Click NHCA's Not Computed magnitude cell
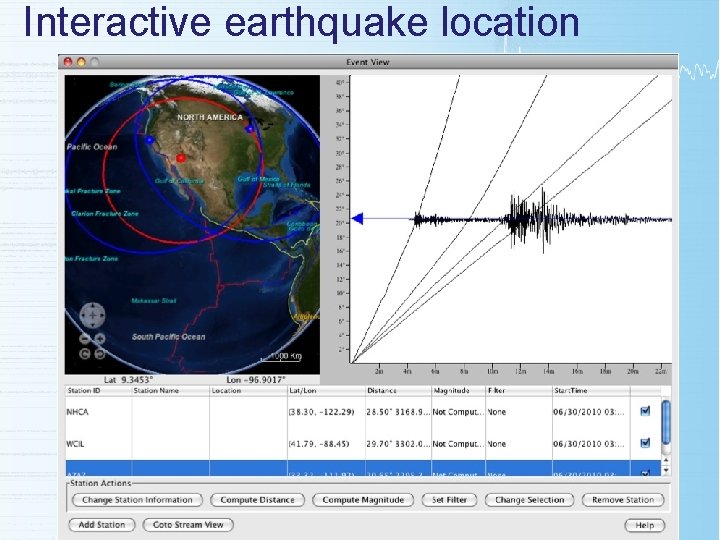This screenshot has height=540, width=720. [x=458, y=412]
